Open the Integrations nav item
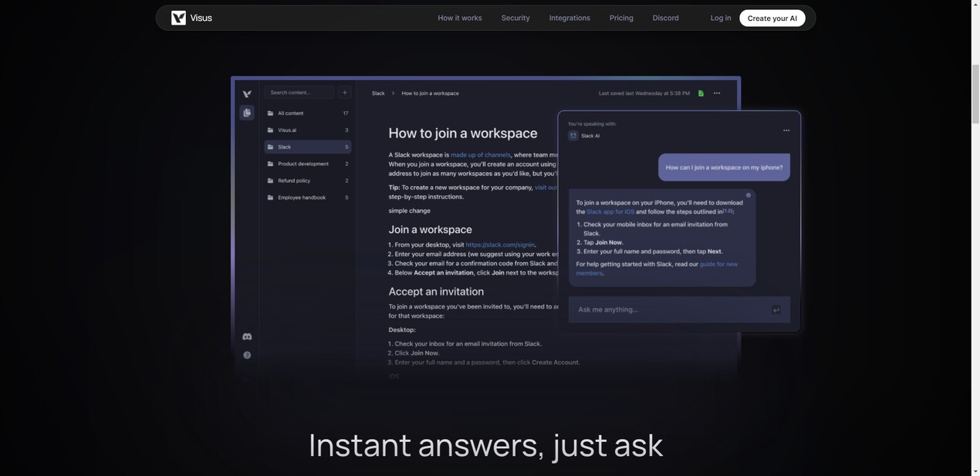This screenshot has height=476, width=980. tap(569, 18)
